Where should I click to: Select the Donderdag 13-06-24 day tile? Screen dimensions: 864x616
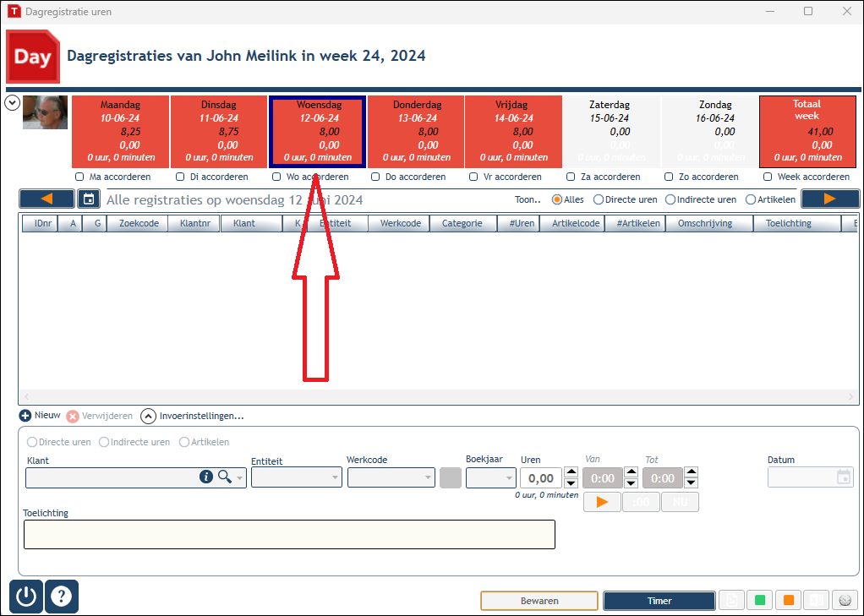click(416, 132)
